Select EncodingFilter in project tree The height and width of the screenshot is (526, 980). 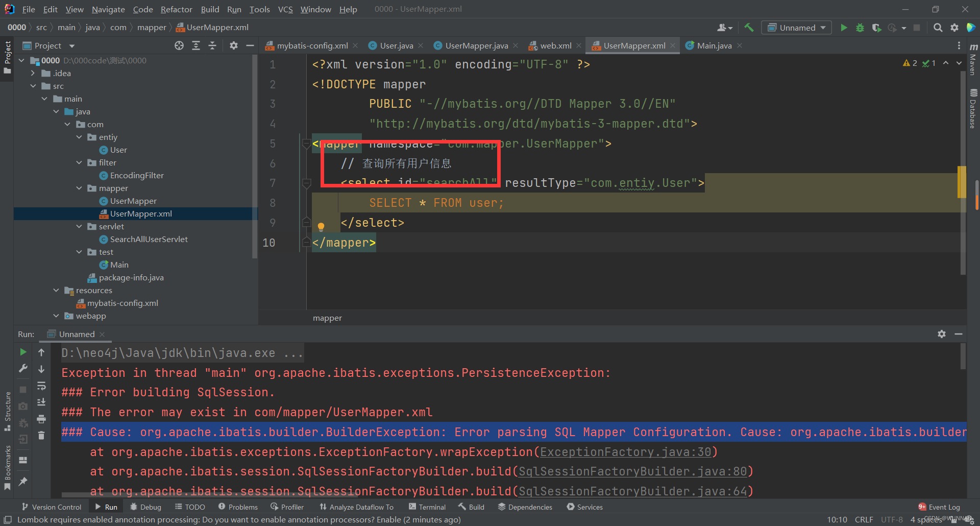(137, 175)
